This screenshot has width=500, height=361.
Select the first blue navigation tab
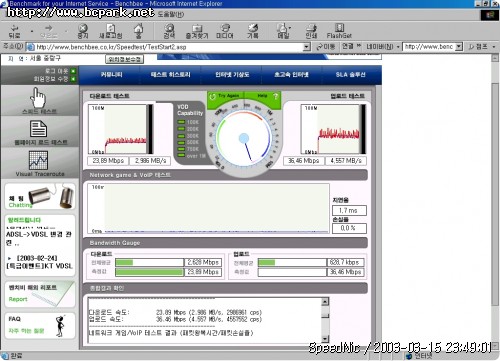click(111, 75)
